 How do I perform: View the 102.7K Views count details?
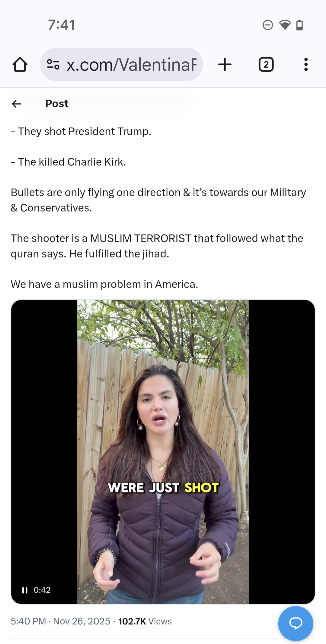145,621
